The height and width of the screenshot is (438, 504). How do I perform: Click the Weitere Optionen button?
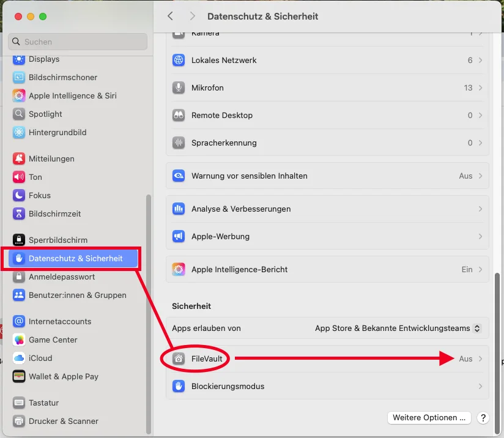click(x=429, y=418)
